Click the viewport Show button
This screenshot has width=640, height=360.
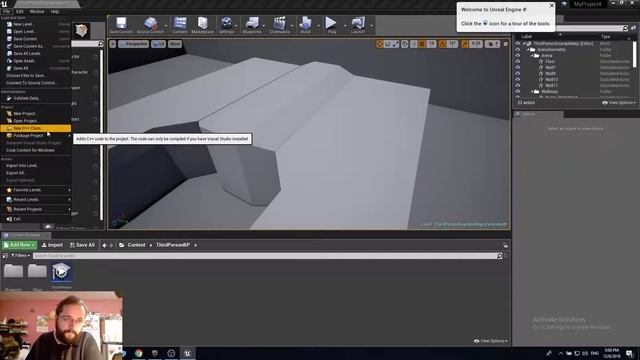(175, 44)
